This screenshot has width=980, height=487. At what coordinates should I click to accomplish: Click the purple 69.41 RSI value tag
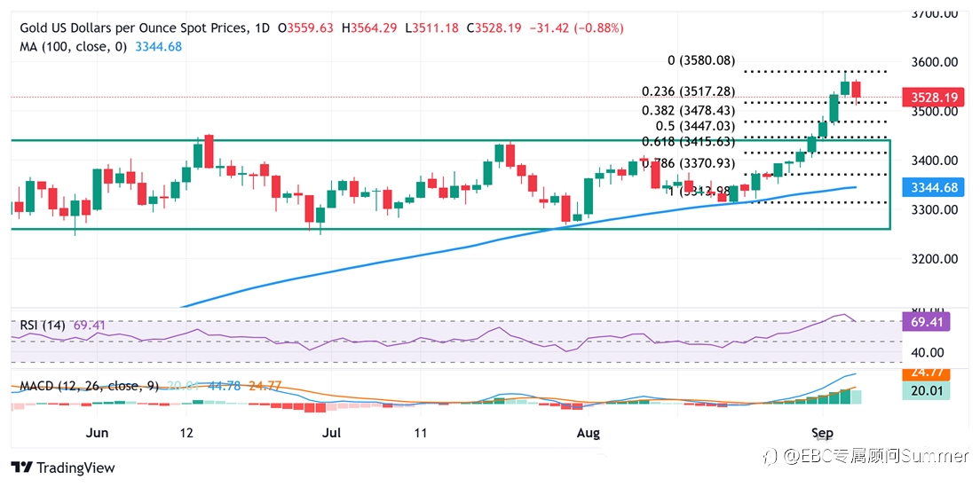(927, 321)
